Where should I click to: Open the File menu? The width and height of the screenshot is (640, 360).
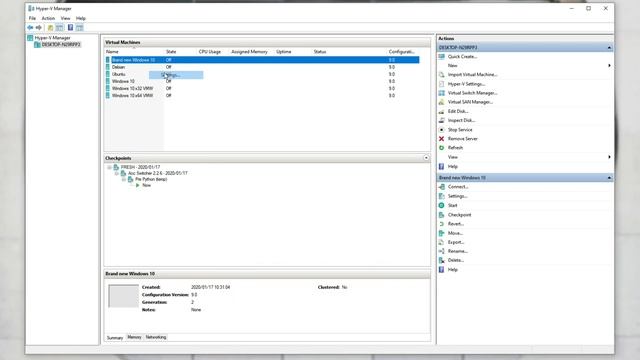(x=32, y=18)
